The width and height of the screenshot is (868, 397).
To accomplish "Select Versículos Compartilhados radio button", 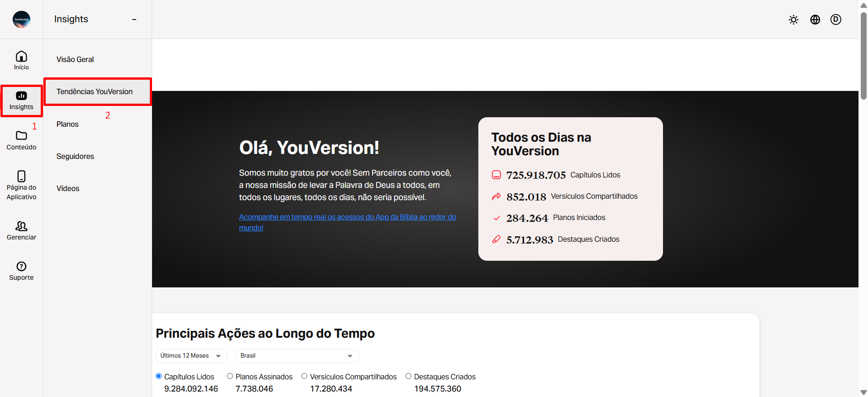I will (x=305, y=376).
